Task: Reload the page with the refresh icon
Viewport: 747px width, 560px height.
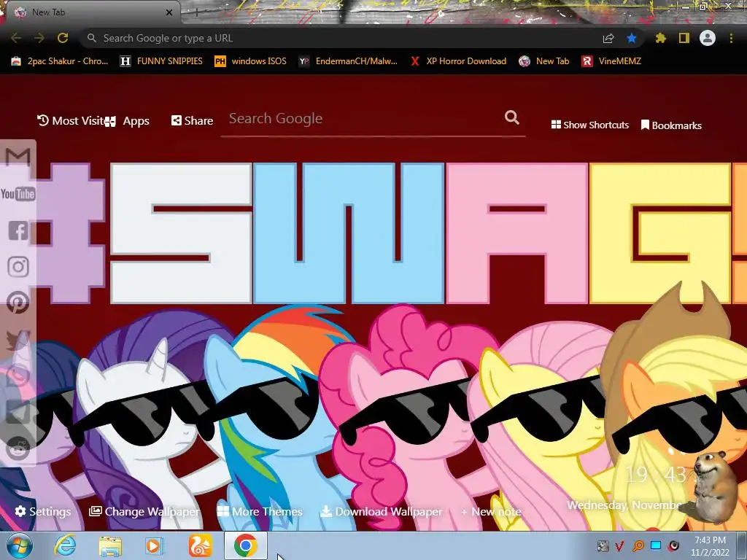Action: tap(63, 38)
